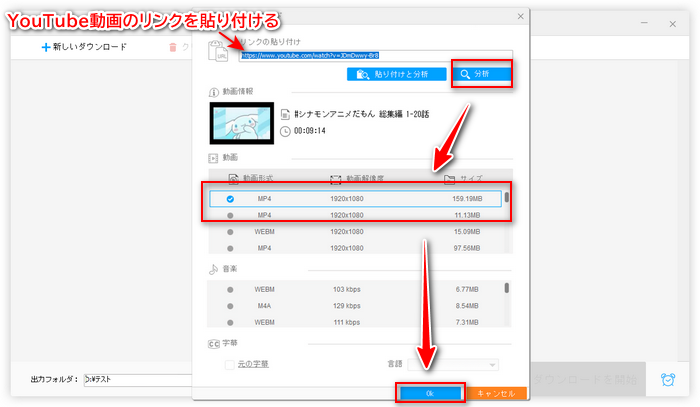Click the CC subtitle section icon
The width and height of the screenshot is (700, 407).
point(212,343)
